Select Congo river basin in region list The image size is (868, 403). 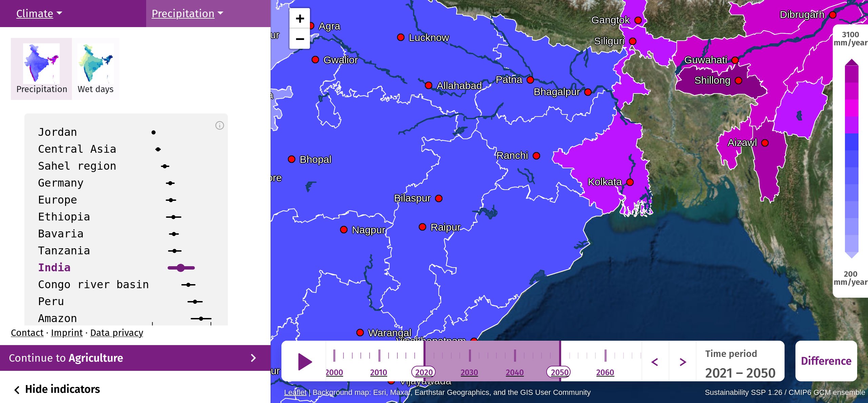(94, 284)
